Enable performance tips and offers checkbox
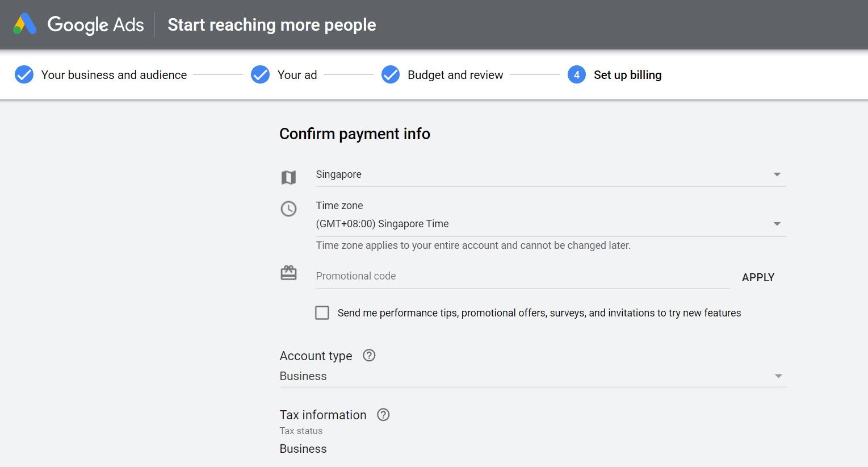 pos(322,313)
